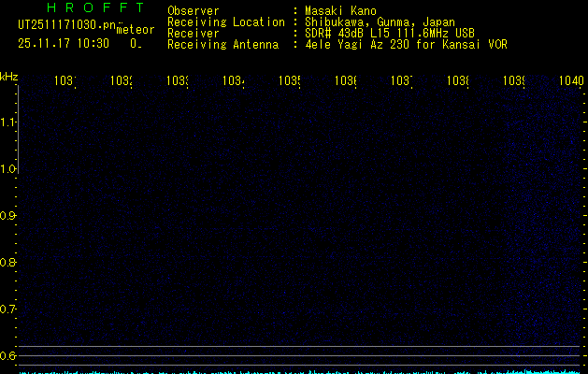Click the kHz axis unit label
Screen dimensions: 588x374
[9, 75]
